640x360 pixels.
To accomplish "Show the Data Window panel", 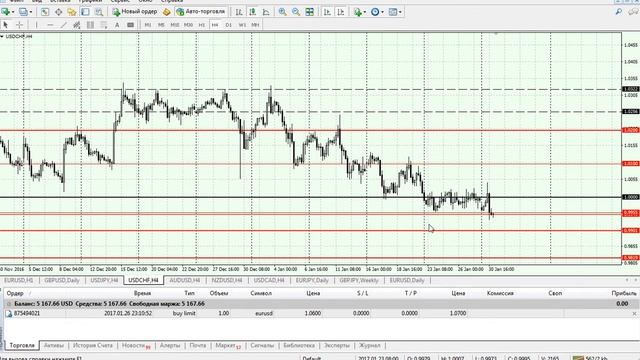I will click(58, 12).
